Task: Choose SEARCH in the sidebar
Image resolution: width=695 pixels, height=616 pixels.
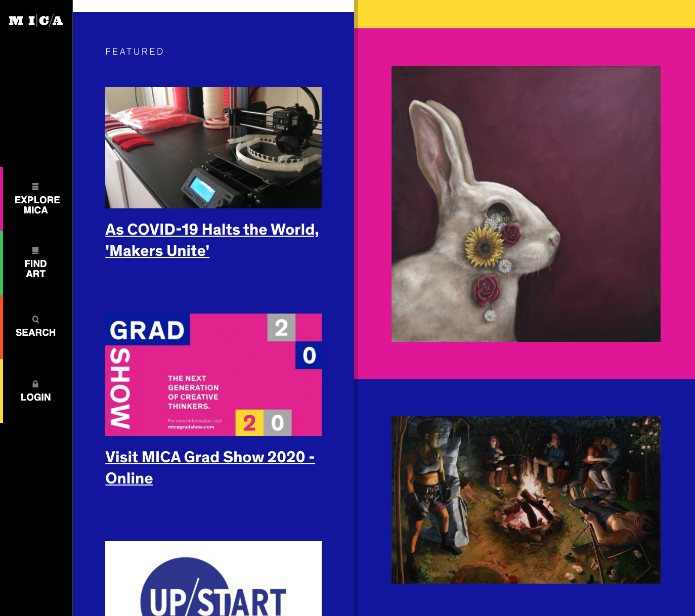Action: click(x=35, y=332)
